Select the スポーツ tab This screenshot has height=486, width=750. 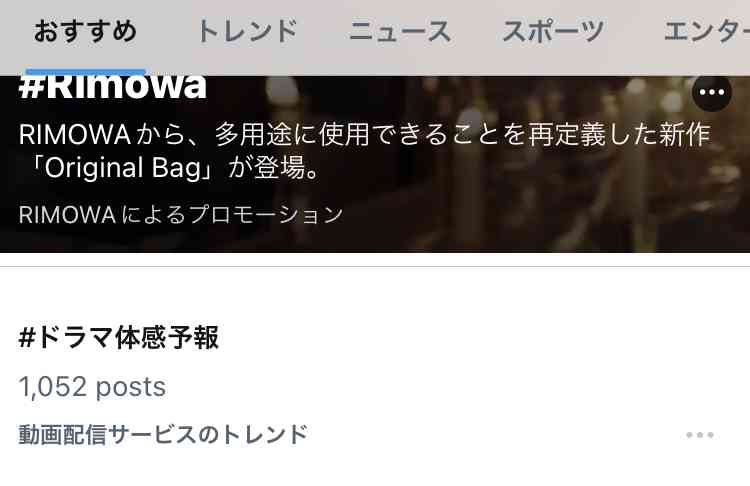(x=553, y=31)
